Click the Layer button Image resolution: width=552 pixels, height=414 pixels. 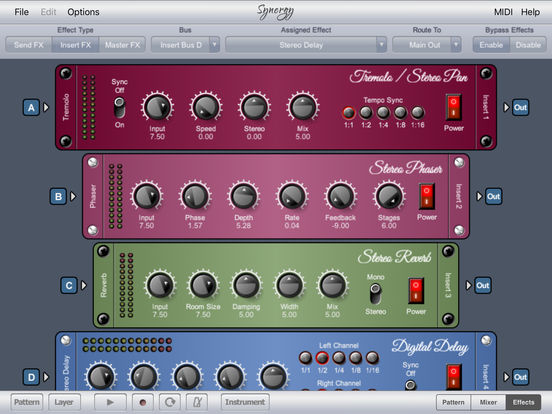point(64,402)
